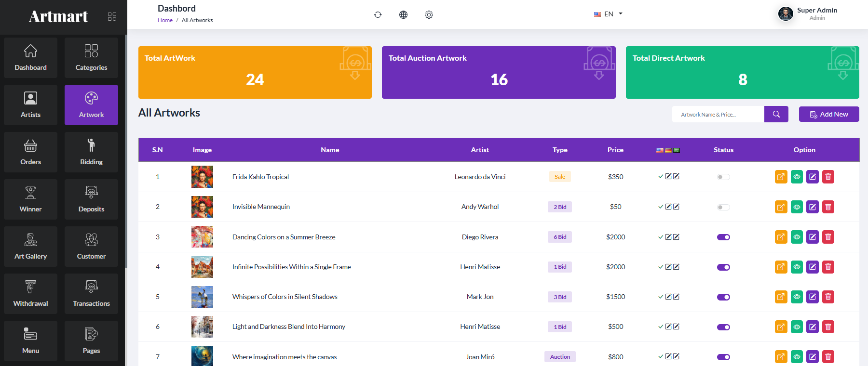Open the settings gear icon in the header

pos(429,14)
